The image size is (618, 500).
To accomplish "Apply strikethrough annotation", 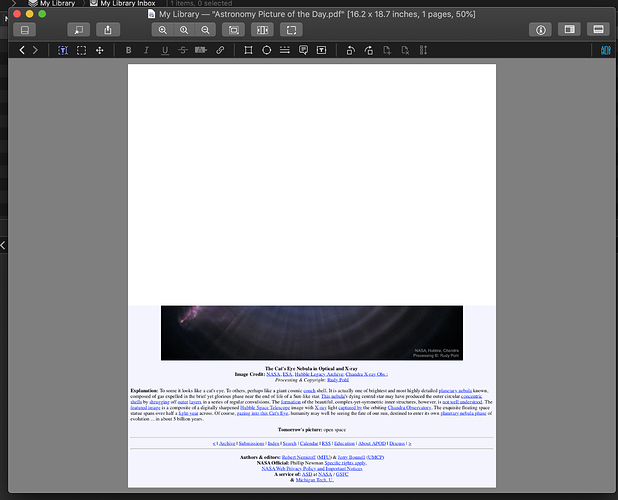I will coord(182,50).
